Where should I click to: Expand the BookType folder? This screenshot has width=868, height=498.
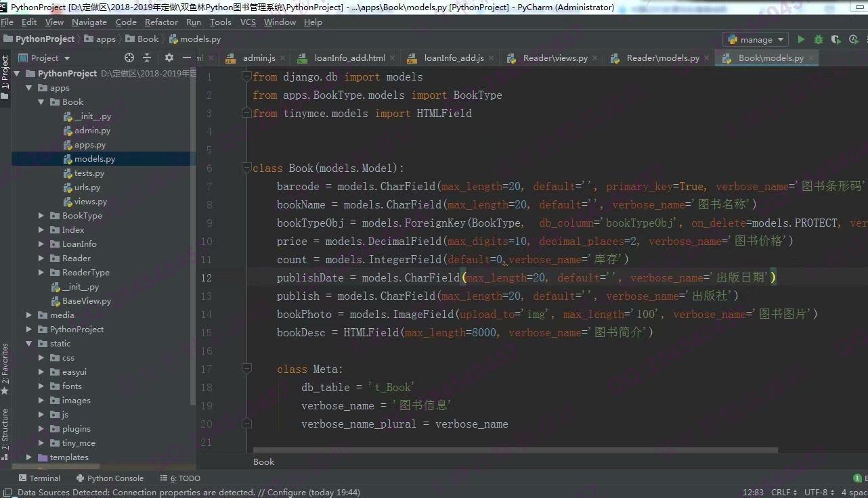point(41,216)
